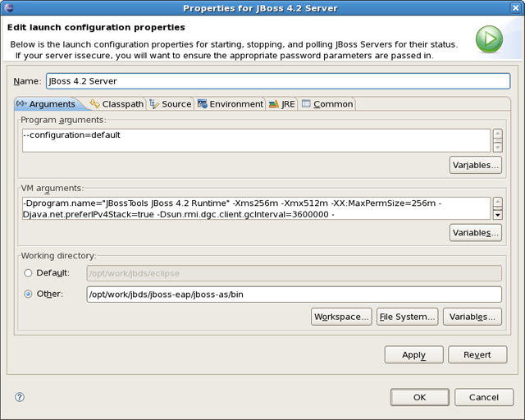Click the Other working directory path field
This screenshot has width=525, height=420.
(294, 294)
